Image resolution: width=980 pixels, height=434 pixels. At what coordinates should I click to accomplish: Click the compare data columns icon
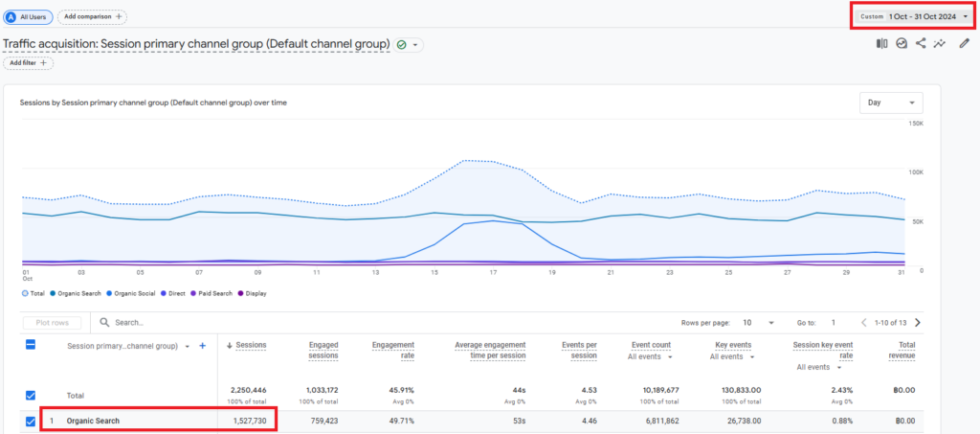tap(881, 44)
